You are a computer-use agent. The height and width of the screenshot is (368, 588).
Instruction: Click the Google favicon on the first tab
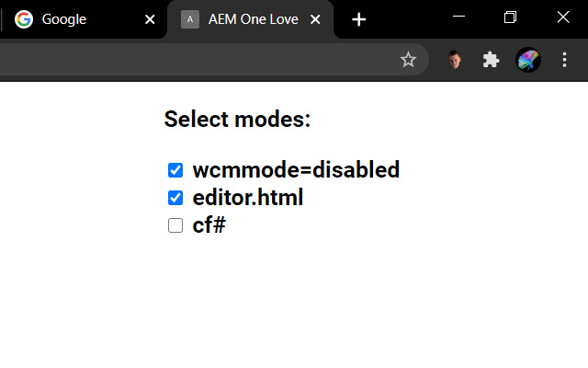[24, 19]
